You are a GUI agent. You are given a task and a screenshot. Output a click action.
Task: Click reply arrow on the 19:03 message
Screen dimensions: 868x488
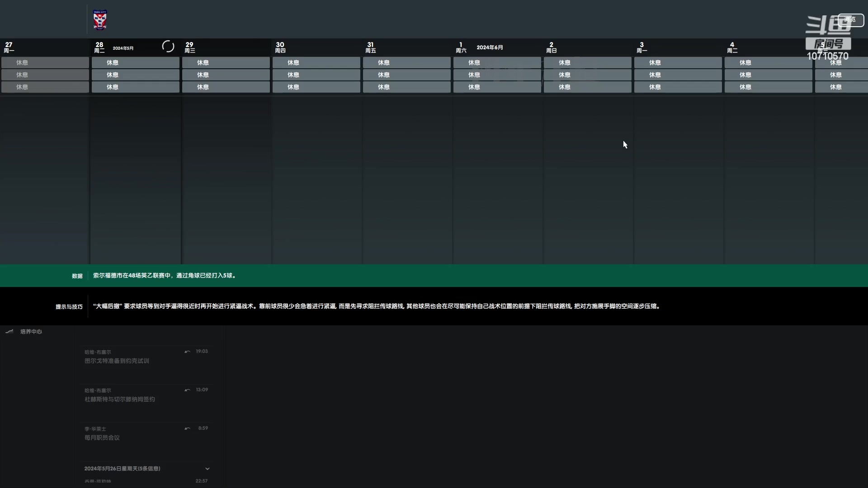point(187,352)
